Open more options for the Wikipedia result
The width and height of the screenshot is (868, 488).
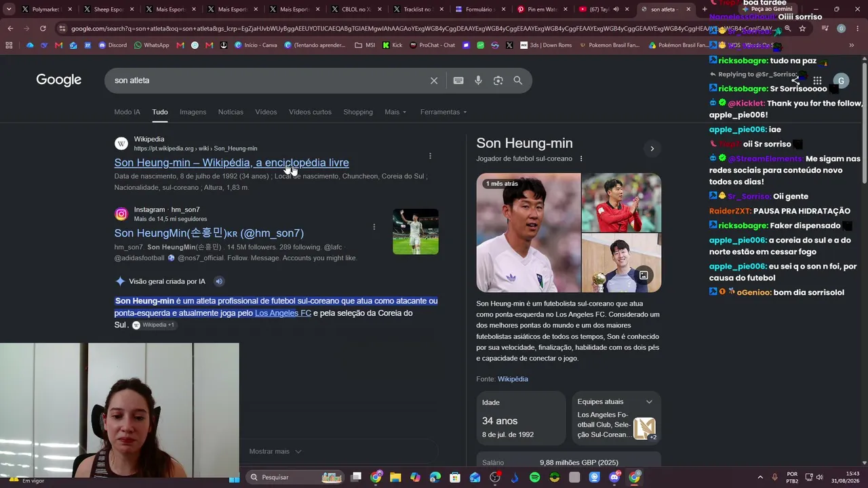click(x=430, y=156)
